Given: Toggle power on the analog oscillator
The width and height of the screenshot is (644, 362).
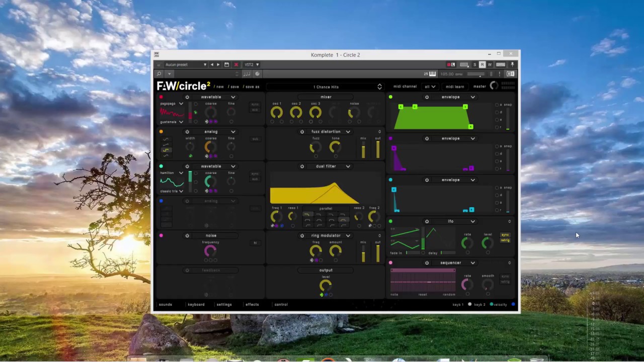Looking at the screenshot, I should (x=187, y=132).
